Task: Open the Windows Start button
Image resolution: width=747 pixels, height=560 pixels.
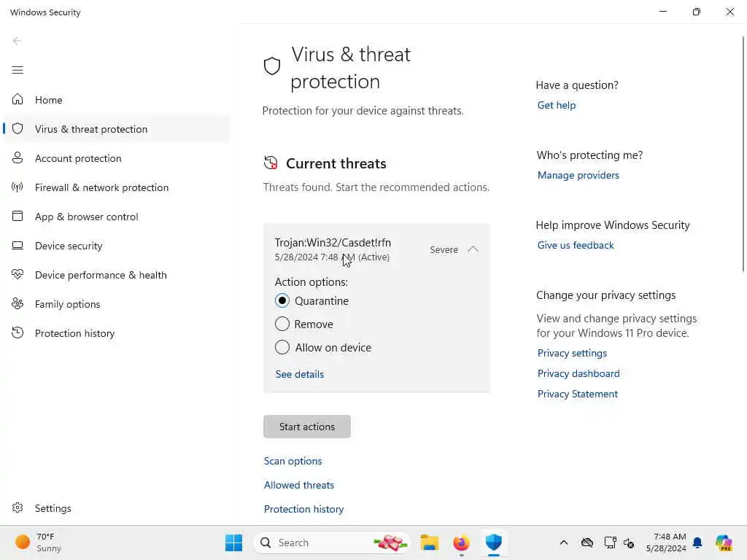Action: [233, 542]
